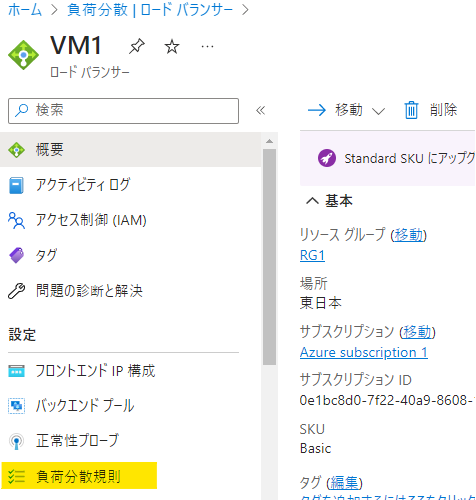Collapse the 基本 section
The image size is (476, 500).
click(x=313, y=201)
